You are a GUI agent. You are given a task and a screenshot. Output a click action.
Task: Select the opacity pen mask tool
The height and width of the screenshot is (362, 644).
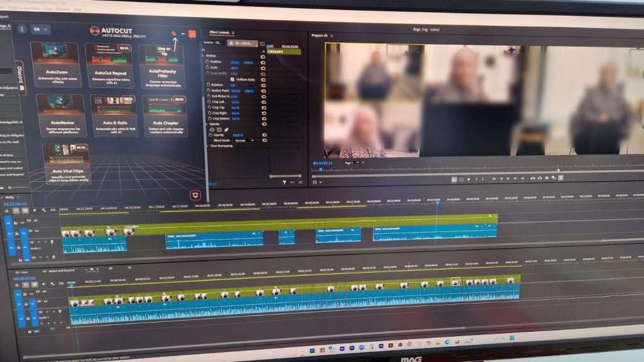pos(226,129)
